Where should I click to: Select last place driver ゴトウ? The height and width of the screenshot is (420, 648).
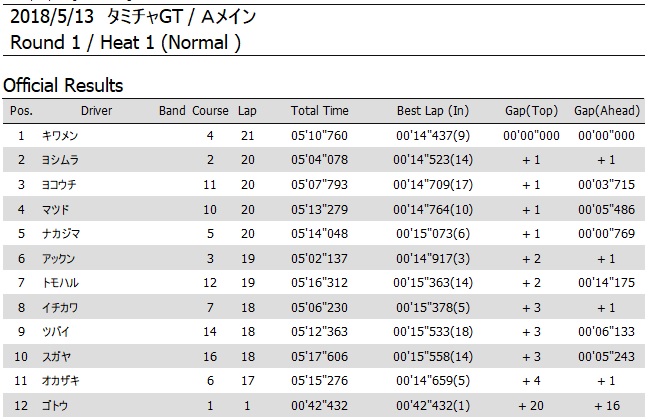pyautogui.click(x=55, y=406)
